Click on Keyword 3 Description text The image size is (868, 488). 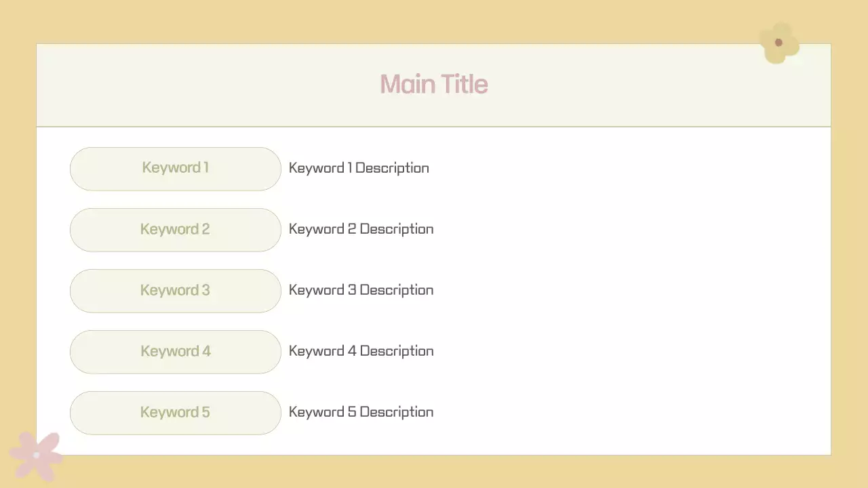[361, 290]
